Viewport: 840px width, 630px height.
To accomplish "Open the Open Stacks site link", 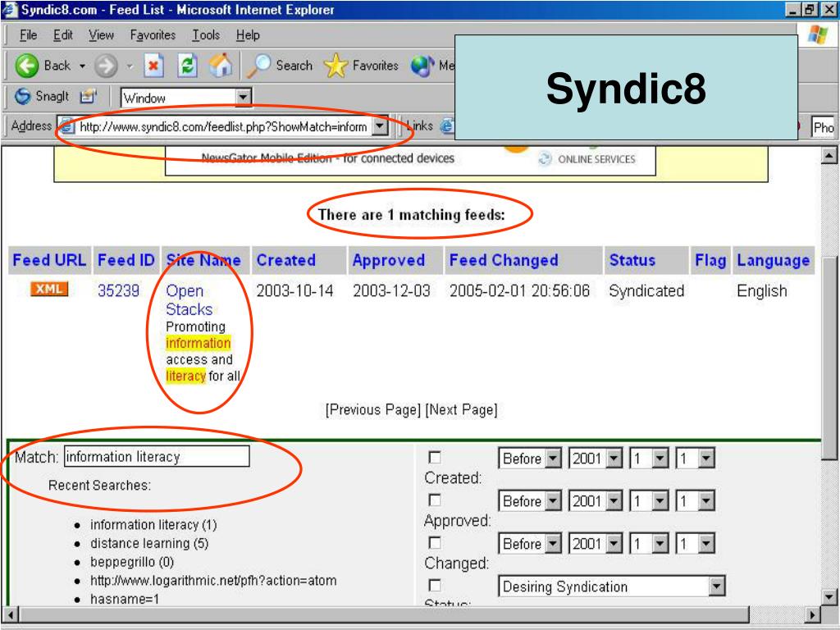I will coord(189,300).
